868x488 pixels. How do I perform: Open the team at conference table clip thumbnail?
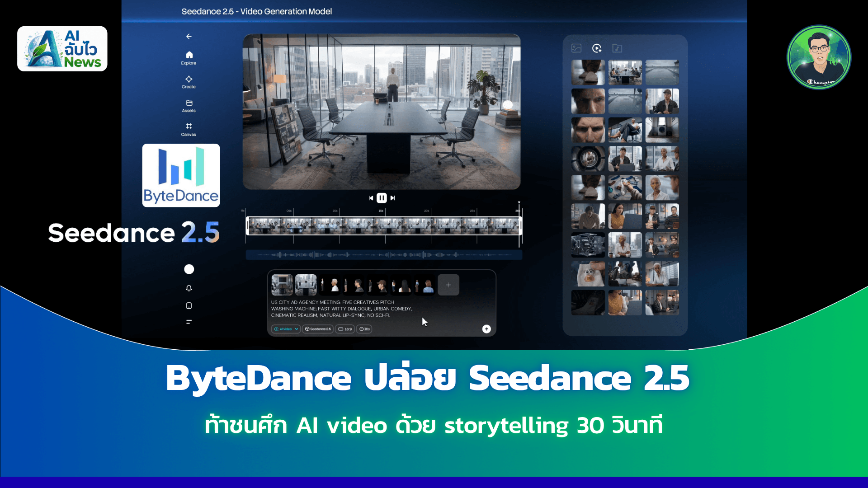[x=625, y=72]
